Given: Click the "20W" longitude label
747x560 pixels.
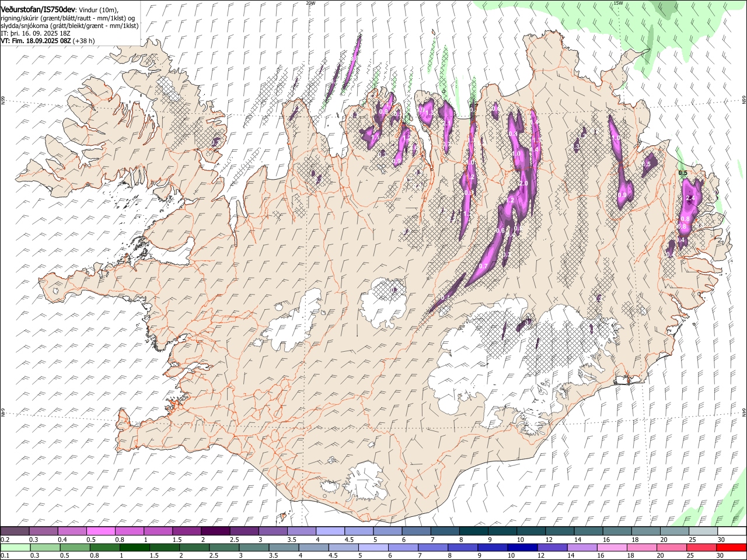Looking at the screenshot, I should pyautogui.click(x=310, y=2).
